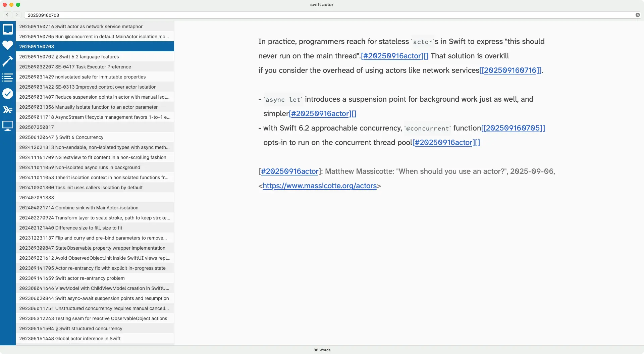644x354 pixels.
Task: Open note 'Unstructured concurrency requires manual cancell...'
Action: click(95, 308)
